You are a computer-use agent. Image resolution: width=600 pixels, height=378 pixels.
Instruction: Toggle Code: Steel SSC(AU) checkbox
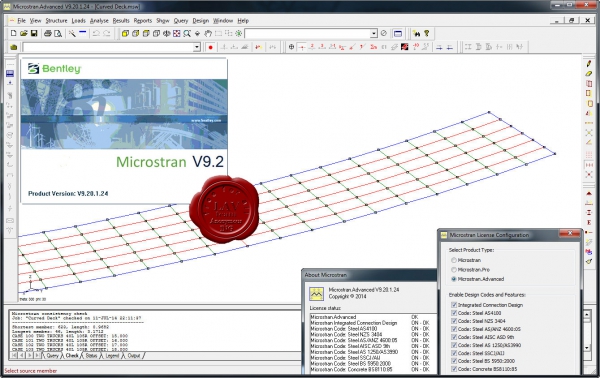(454, 353)
